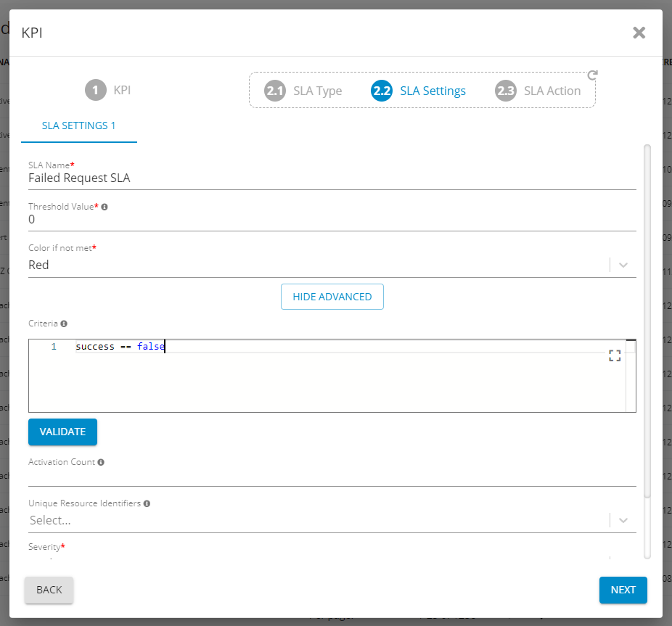This screenshot has width=672, height=626.
Task: Collapse advanced options with HIDE ADVANCED
Action: [x=332, y=297]
